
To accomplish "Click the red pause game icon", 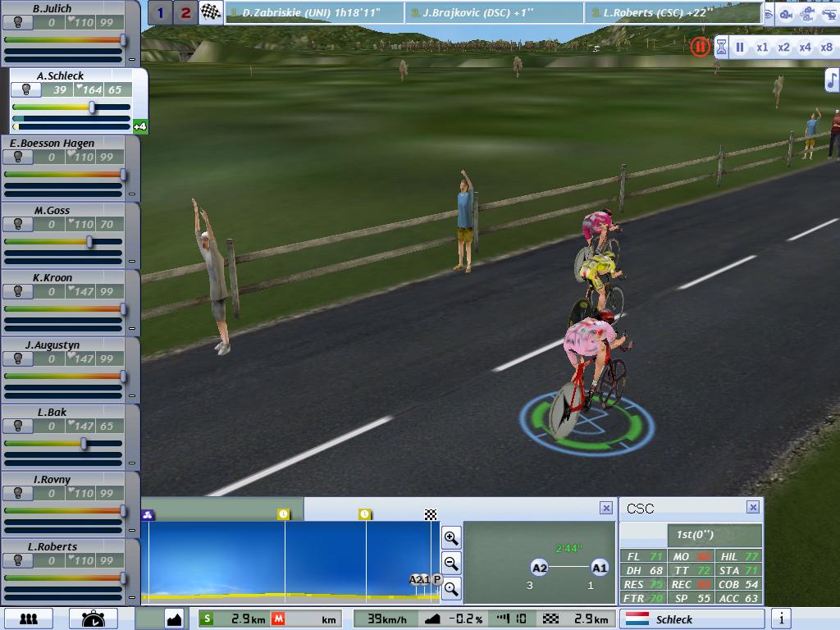I will pyautogui.click(x=699, y=47).
